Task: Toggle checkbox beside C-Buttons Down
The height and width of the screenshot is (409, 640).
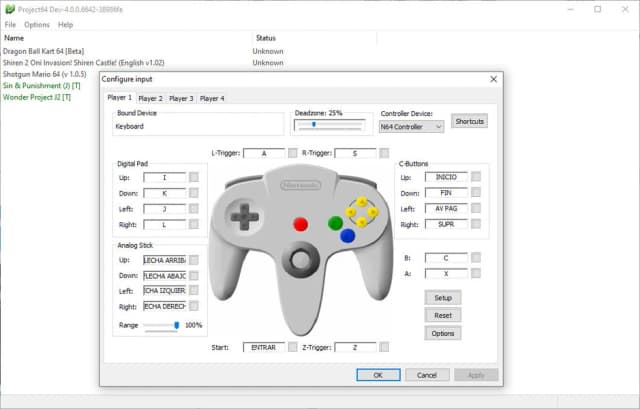Action: tap(476, 192)
